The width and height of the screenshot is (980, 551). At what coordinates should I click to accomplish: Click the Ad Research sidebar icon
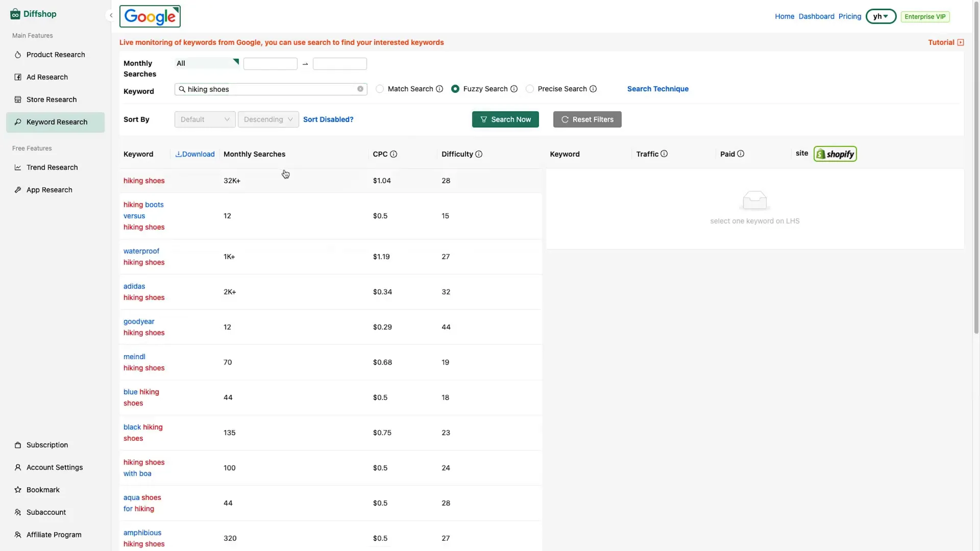pos(17,77)
